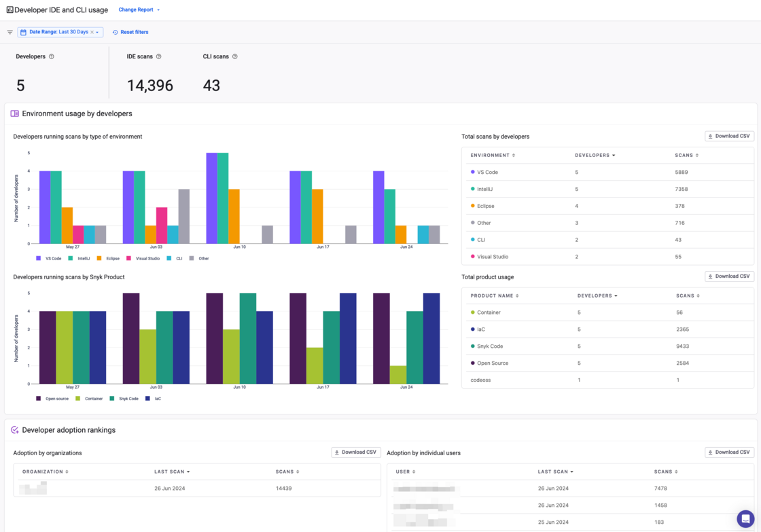This screenshot has width=761, height=532.
Task: Expand the Date Range chip dropdown arrow
Action: tap(97, 32)
